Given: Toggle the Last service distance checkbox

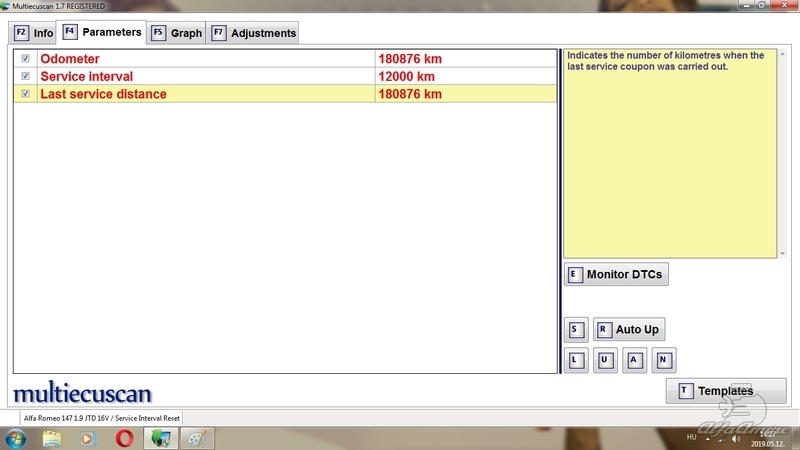Looking at the screenshot, I should (26, 94).
